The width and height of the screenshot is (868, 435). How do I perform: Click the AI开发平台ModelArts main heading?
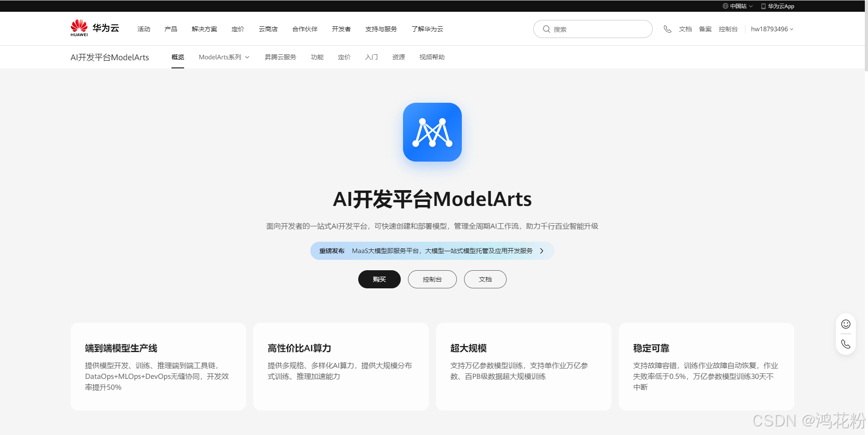tap(432, 199)
